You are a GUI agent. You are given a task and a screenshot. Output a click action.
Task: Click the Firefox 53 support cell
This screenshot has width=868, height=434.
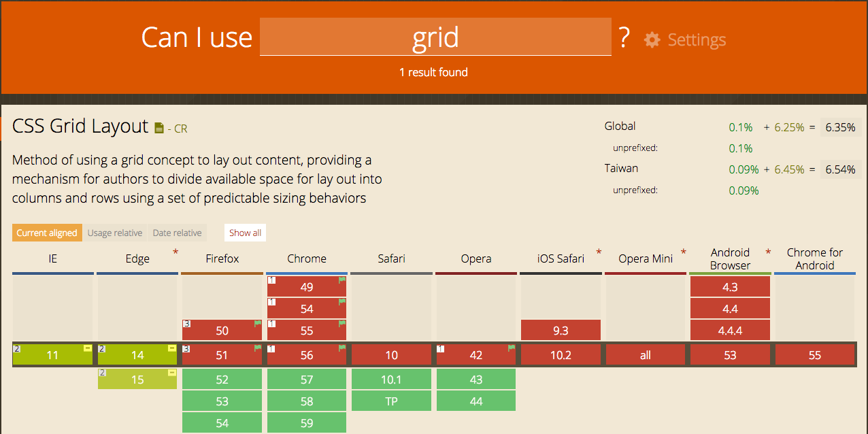tap(222, 401)
